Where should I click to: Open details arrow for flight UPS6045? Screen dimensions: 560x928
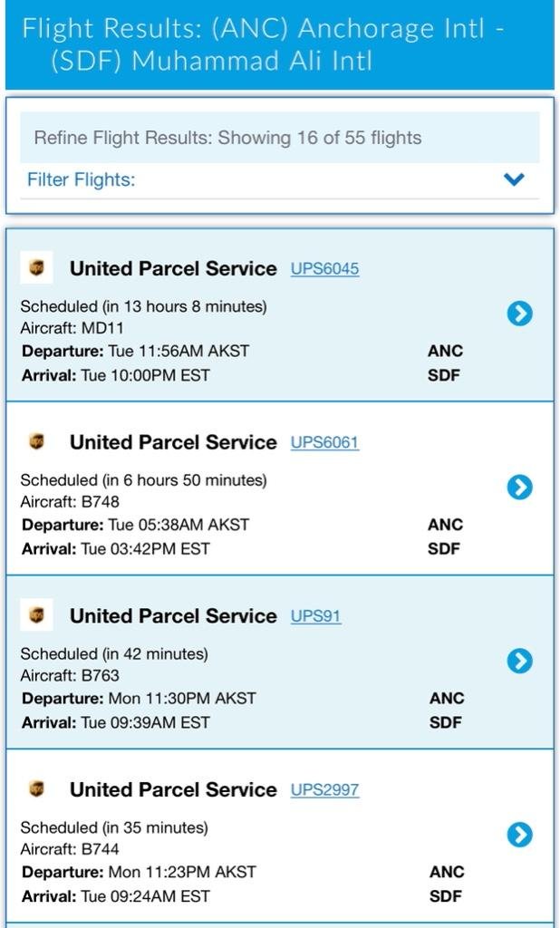519,314
